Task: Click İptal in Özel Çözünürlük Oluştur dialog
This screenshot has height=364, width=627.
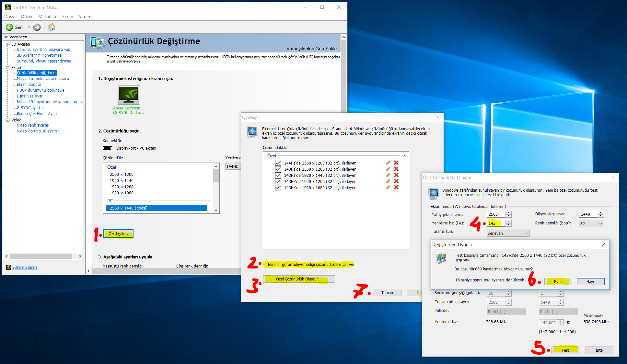Action: click(599, 350)
